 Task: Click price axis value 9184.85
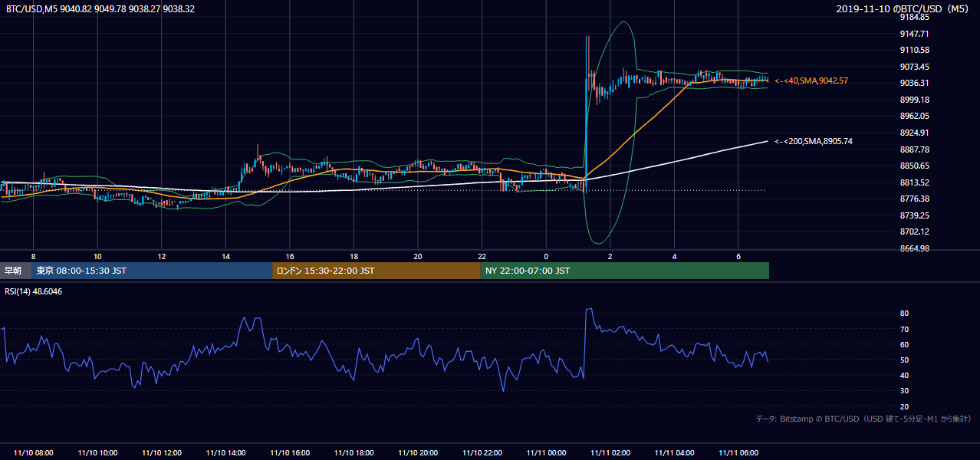click(x=915, y=17)
